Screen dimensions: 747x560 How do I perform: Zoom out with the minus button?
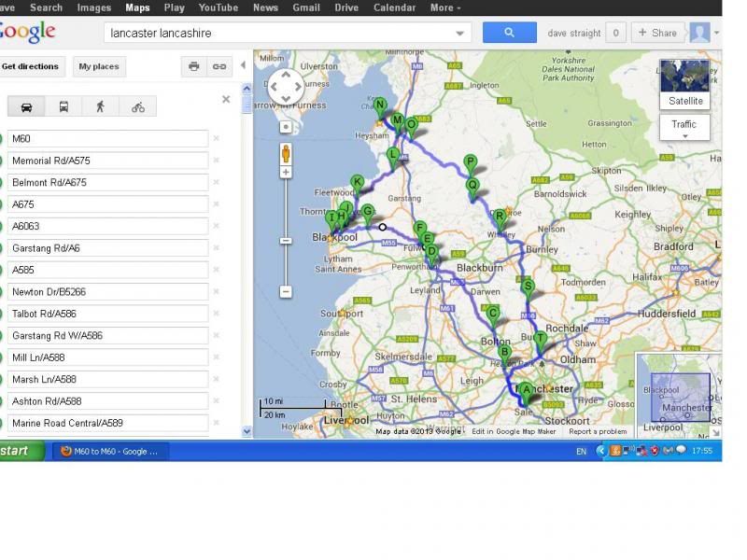[286, 291]
